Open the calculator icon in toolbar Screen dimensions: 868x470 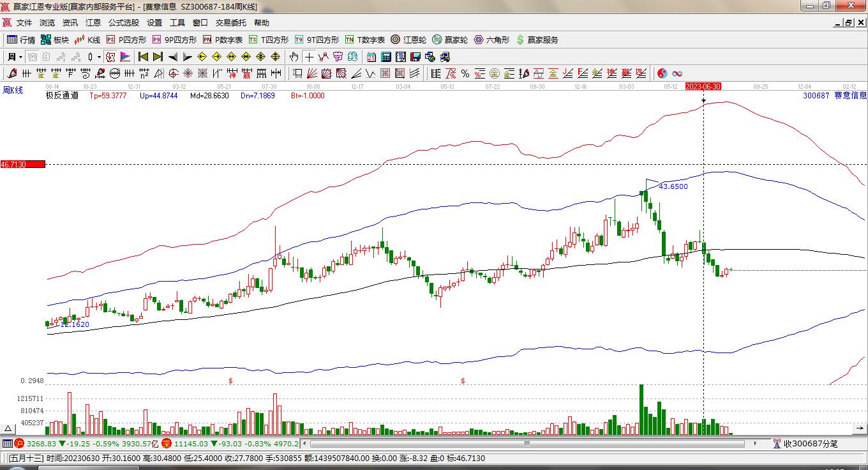[385, 57]
